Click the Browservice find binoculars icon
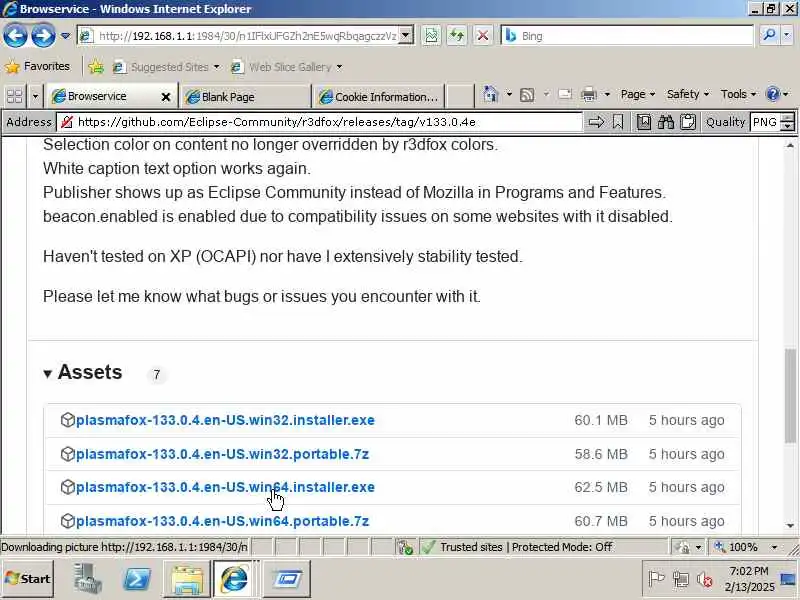The width and height of the screenshot is (800, 600). [665, 122]
